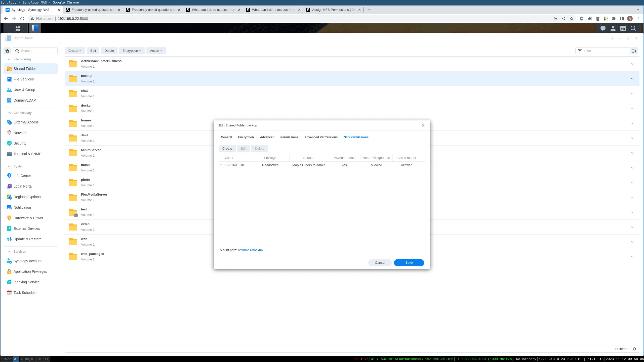The width and height of the screenshot is (644, 362).
Task: Switch to the Encryption tab in dialog
Action: [246, 137]
